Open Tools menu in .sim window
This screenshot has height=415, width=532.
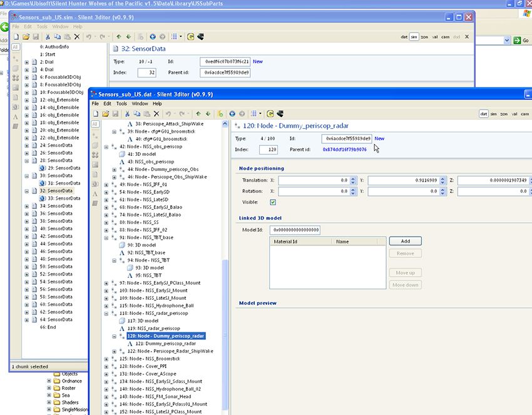pos(42,26)
